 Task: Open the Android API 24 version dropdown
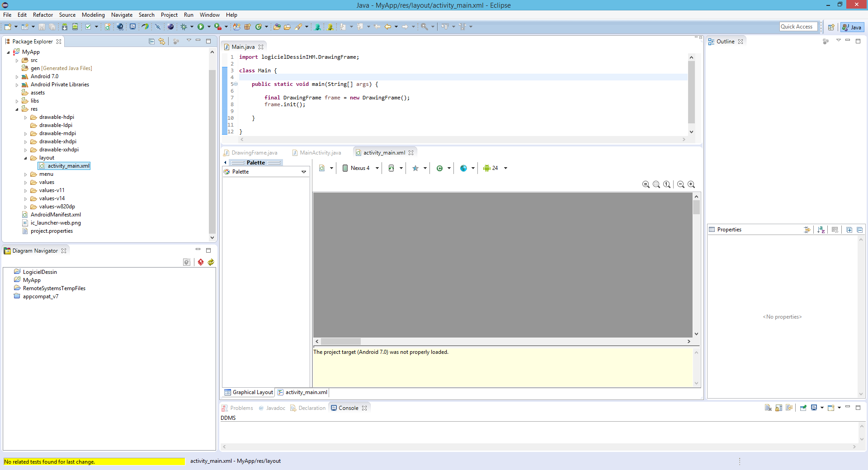click(495, 168)
